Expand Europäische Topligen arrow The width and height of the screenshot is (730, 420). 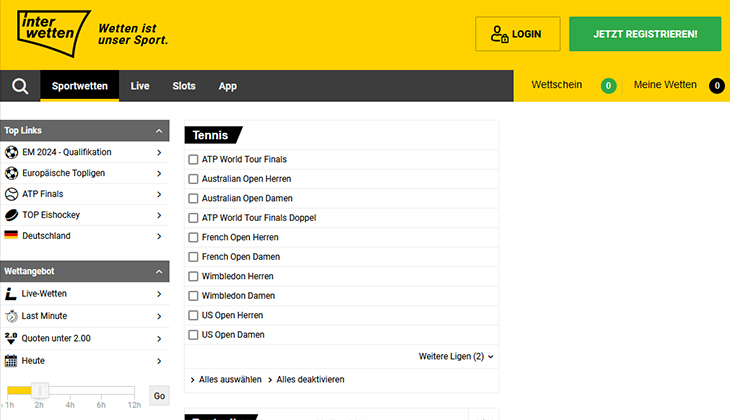tap(159, 174)
